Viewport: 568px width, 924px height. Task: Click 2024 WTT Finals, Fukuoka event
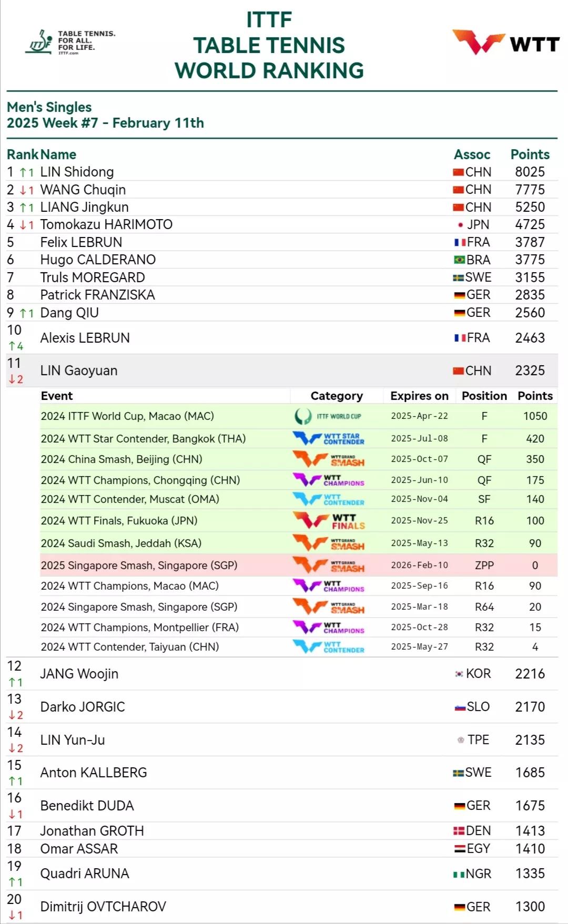(x=119, y=521)
